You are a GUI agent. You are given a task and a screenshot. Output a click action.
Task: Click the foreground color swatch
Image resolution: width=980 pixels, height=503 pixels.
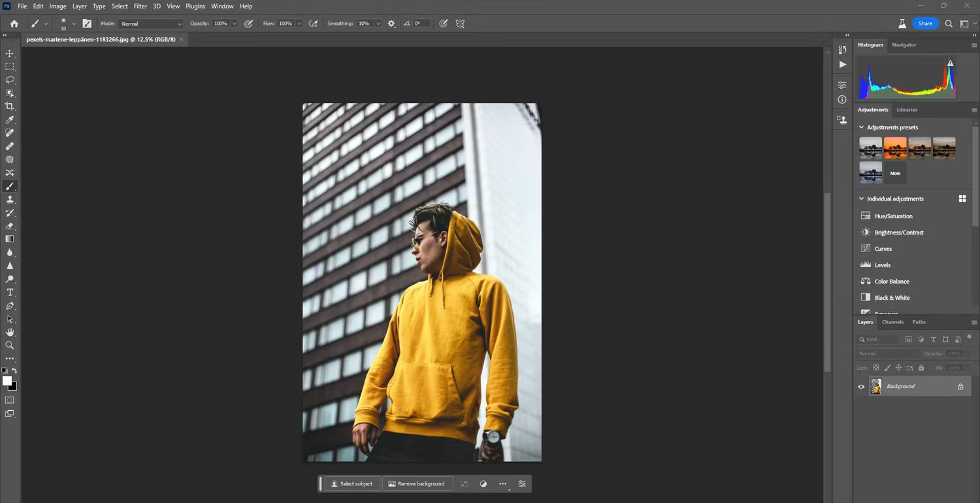pos(7,381)
